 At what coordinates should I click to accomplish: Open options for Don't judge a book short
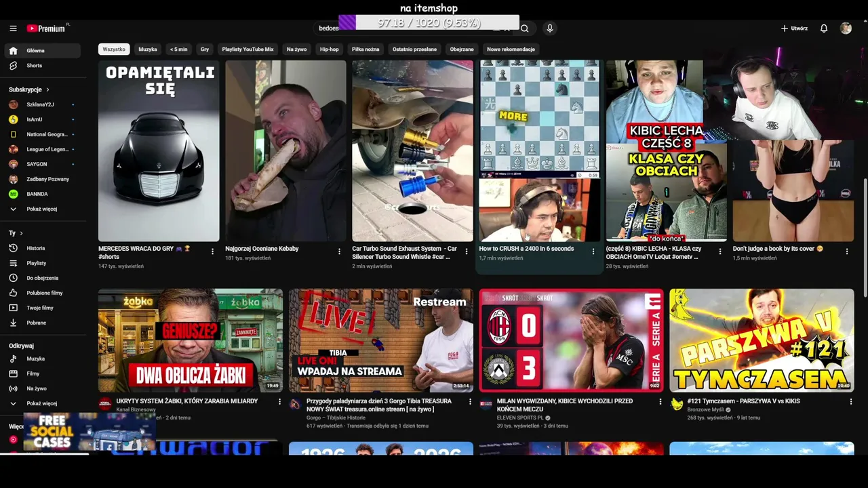846,251
